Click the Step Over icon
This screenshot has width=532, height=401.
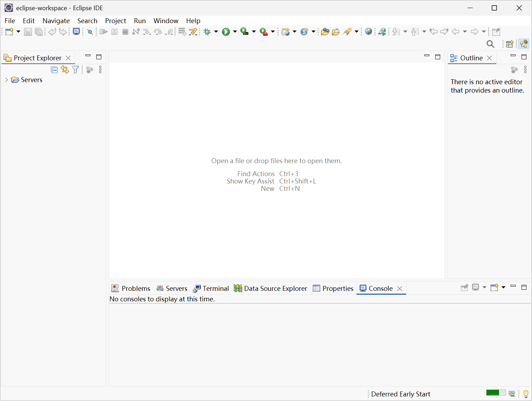158,32
